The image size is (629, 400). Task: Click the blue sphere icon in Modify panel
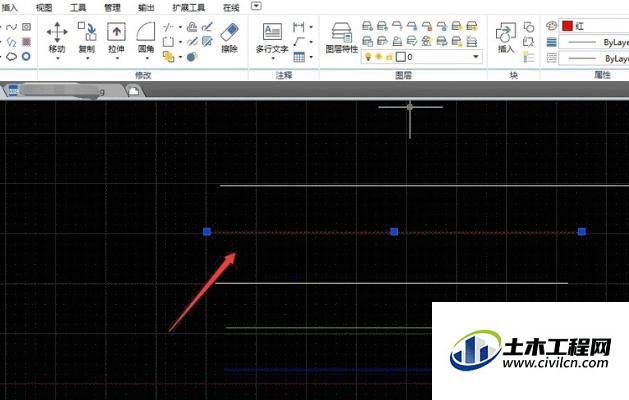click(192, 57)
